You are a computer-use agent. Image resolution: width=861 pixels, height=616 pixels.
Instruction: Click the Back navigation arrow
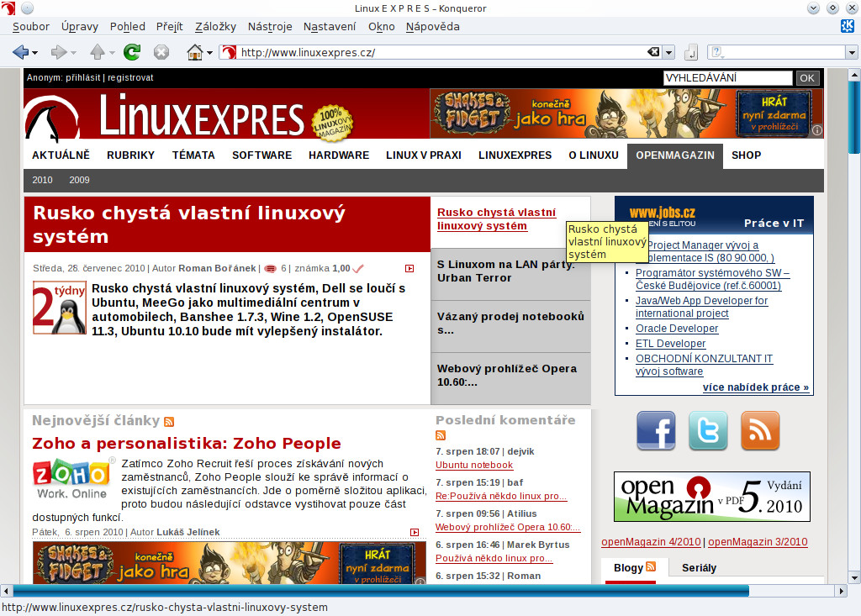point(20,52)
